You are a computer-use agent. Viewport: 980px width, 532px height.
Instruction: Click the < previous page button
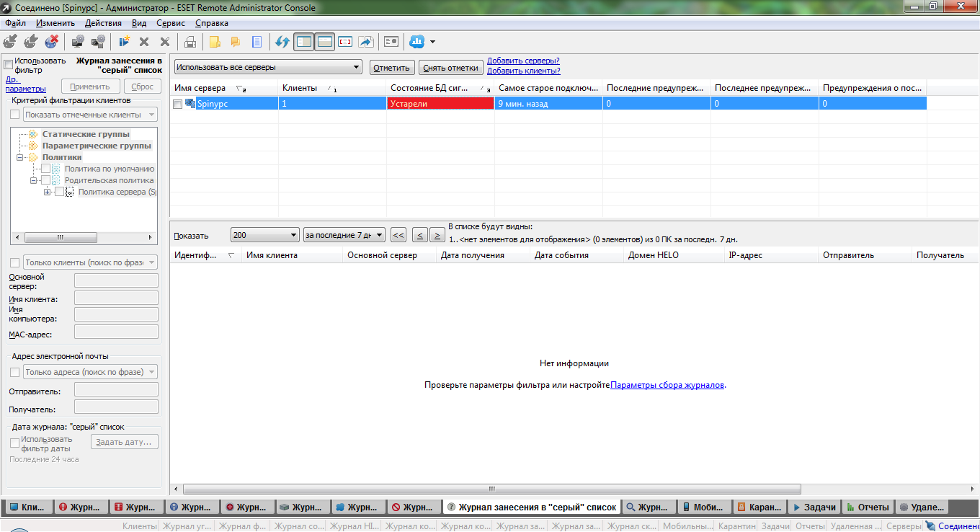[420, 235]
